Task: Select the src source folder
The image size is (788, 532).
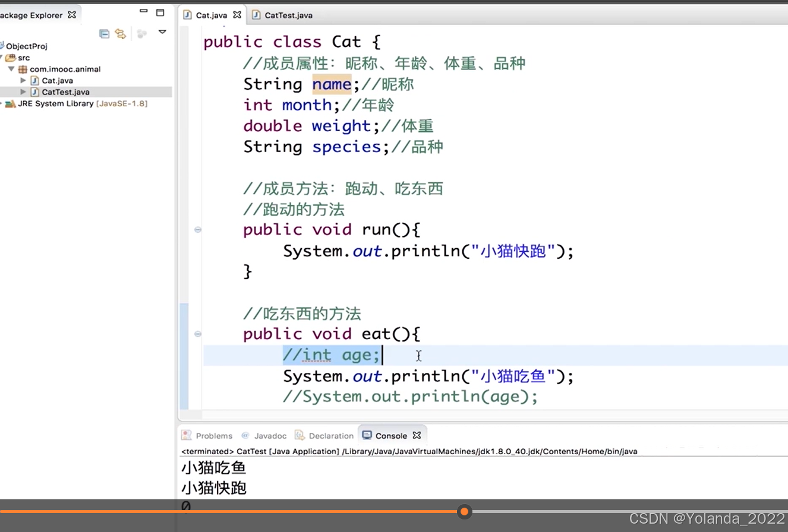Action: coord(23,58)
